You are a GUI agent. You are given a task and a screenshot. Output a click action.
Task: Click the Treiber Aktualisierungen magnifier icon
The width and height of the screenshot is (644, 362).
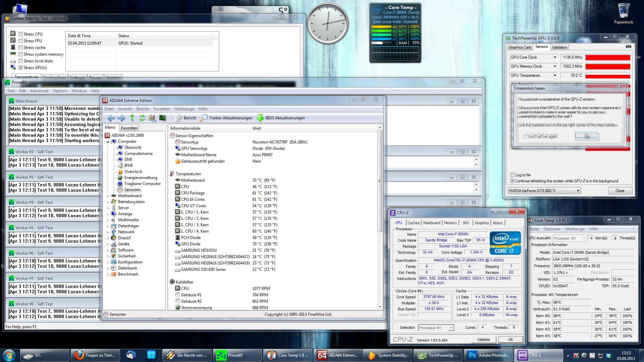[204, 118]
